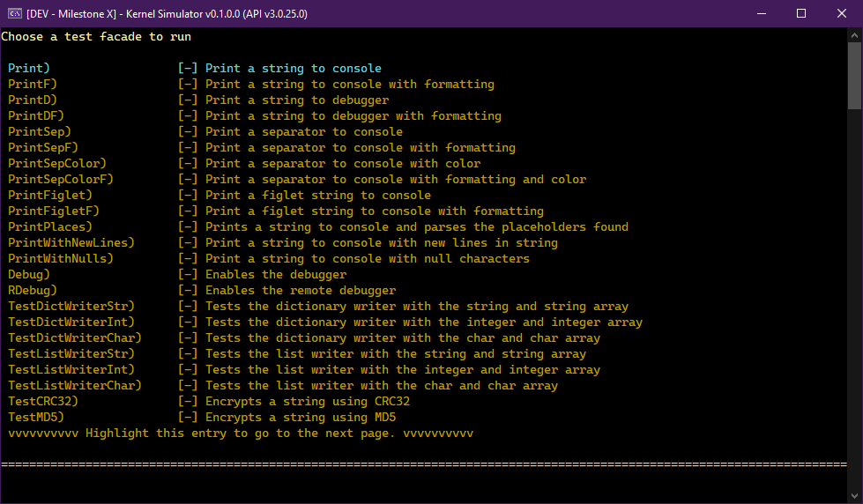Open next page via the Highlight this entry line

point(241,434)
